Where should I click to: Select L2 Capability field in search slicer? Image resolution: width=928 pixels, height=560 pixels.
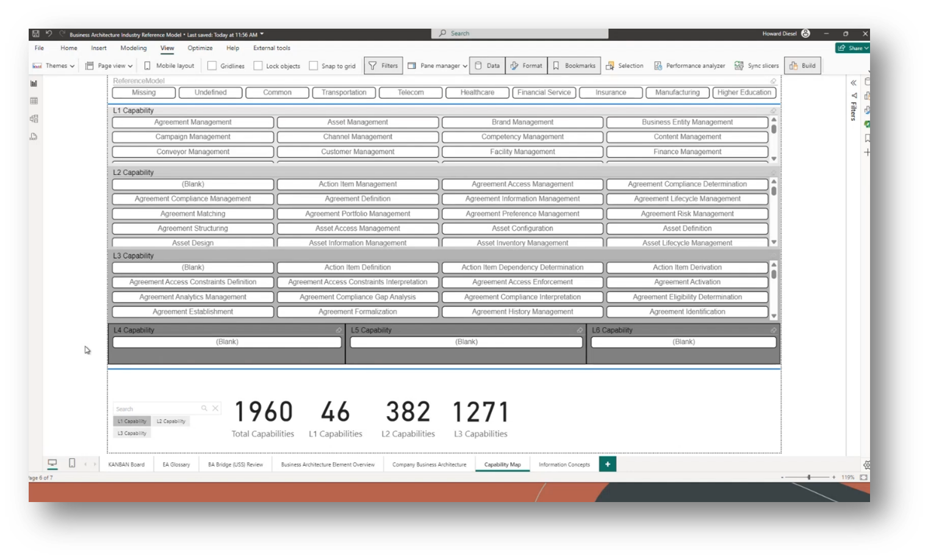(x=171, y=421)
